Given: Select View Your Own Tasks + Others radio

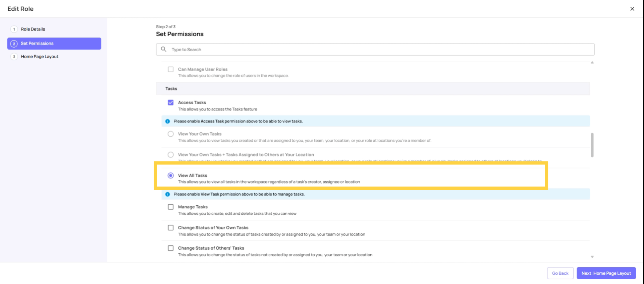Looking at the screenshot, I should pos(171,155).
